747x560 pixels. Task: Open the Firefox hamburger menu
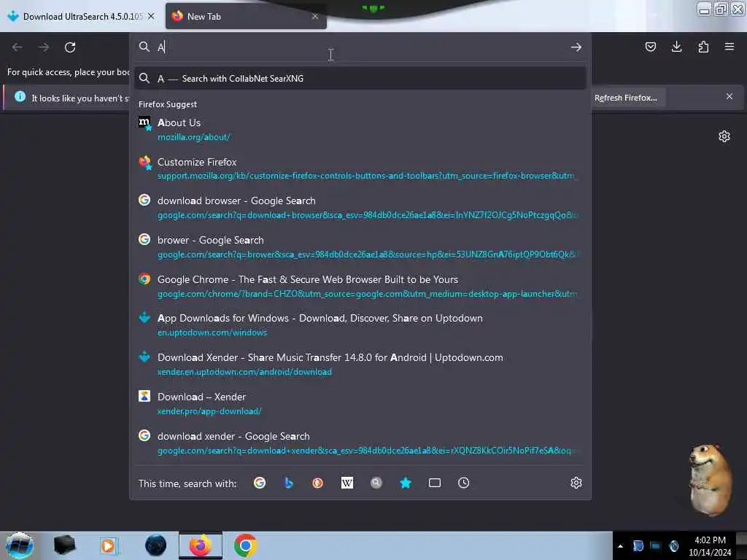[x=729, y=47]
